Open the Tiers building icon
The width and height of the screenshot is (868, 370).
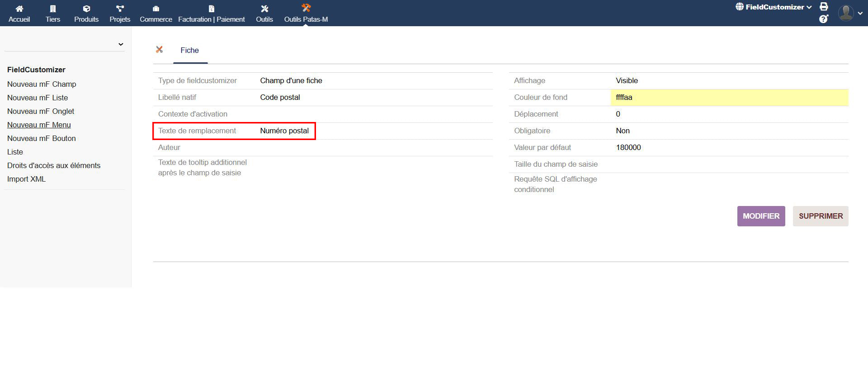pyautogui.click(x=52, y=9)
